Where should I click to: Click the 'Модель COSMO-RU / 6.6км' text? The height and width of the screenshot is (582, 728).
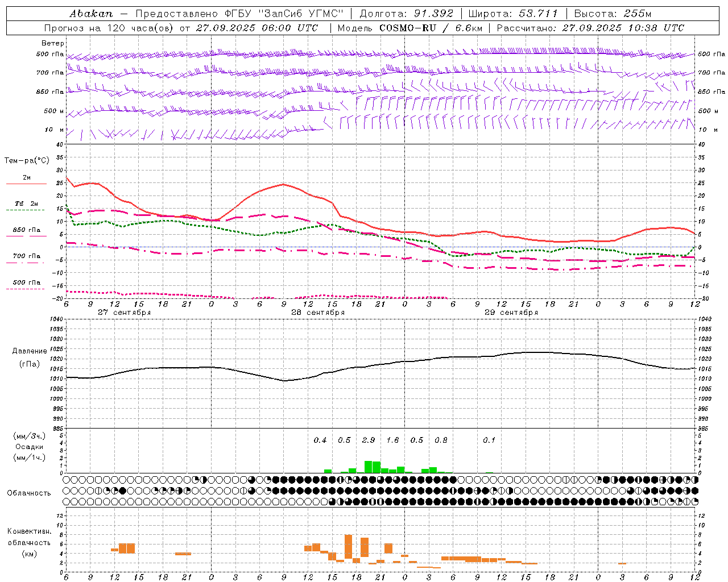pyautogui.click(x=410, y=28)
